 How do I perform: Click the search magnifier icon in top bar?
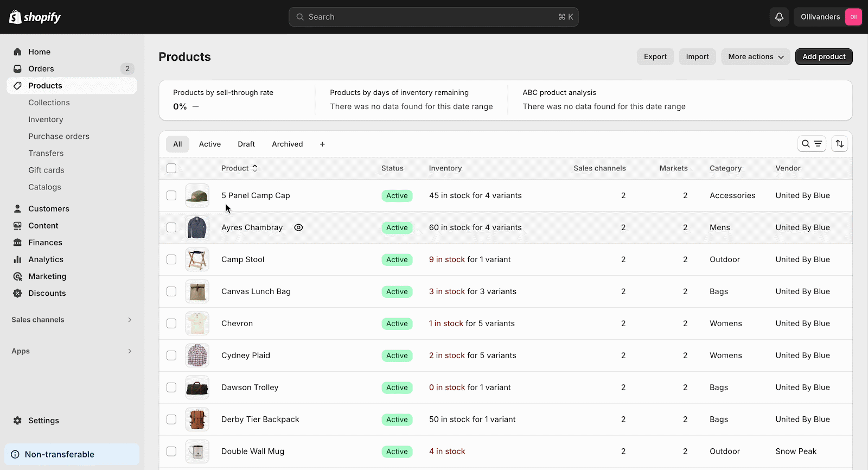click(x=299, y=17)
